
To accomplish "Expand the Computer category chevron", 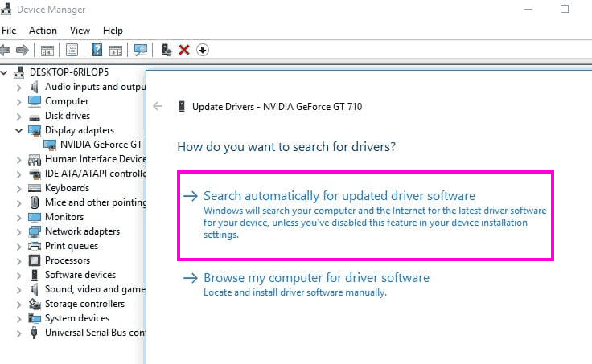I will (18, 102).
